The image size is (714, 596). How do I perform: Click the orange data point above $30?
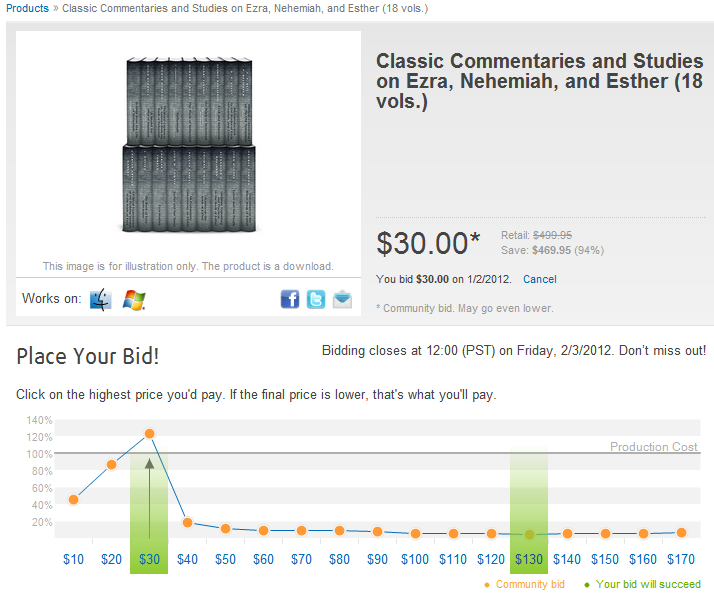coord(149,434)
